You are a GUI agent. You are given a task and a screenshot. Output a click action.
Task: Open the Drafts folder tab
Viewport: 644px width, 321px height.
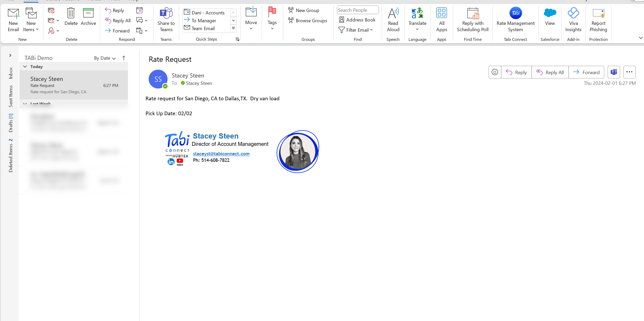coord(11,123)
